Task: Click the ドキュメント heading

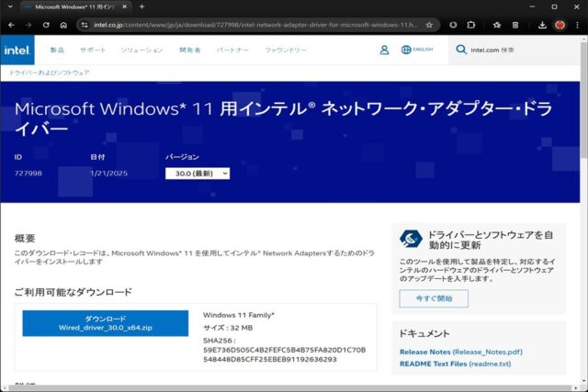Action: [x=424, y=333]
